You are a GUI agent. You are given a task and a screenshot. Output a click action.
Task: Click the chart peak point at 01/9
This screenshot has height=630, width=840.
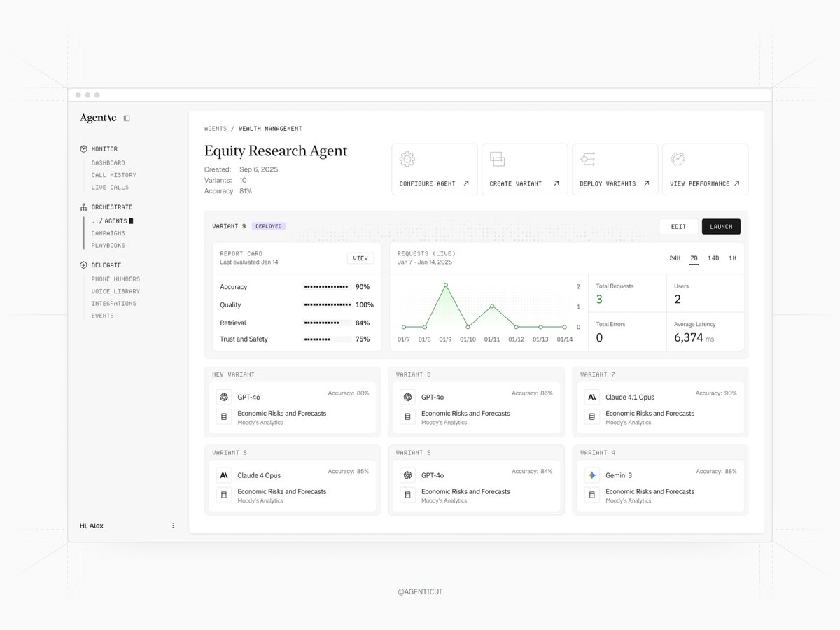[446, 285]
